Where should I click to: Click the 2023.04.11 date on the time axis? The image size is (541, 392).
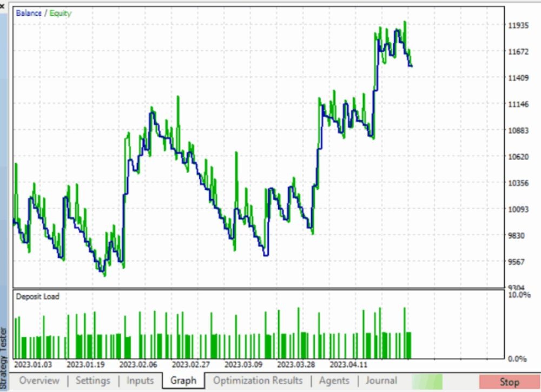348,364
